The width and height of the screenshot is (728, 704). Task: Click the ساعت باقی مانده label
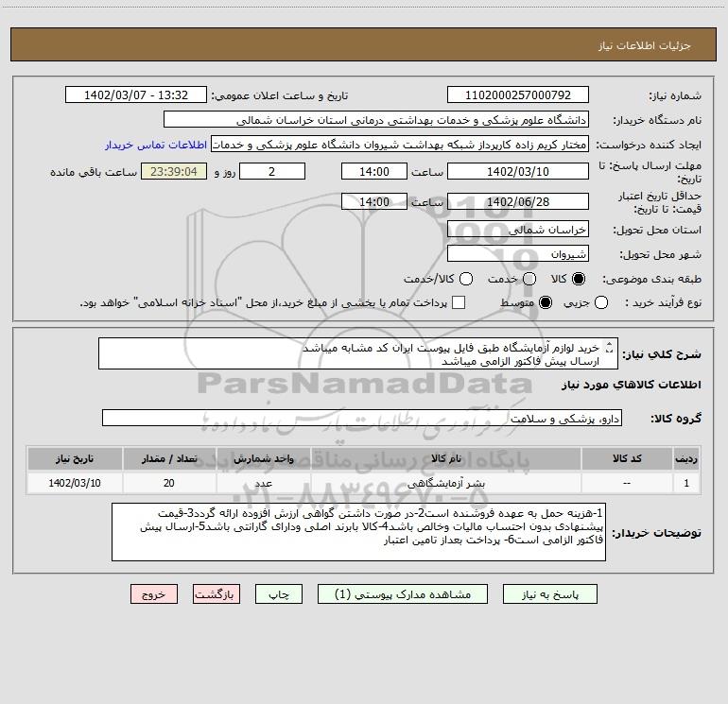[94, 172]
